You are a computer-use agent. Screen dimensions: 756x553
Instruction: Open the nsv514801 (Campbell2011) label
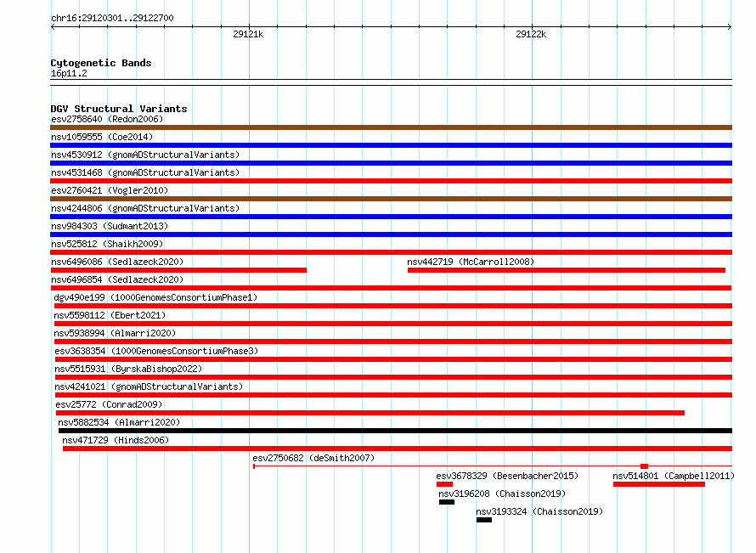click(x=674, y=476)
